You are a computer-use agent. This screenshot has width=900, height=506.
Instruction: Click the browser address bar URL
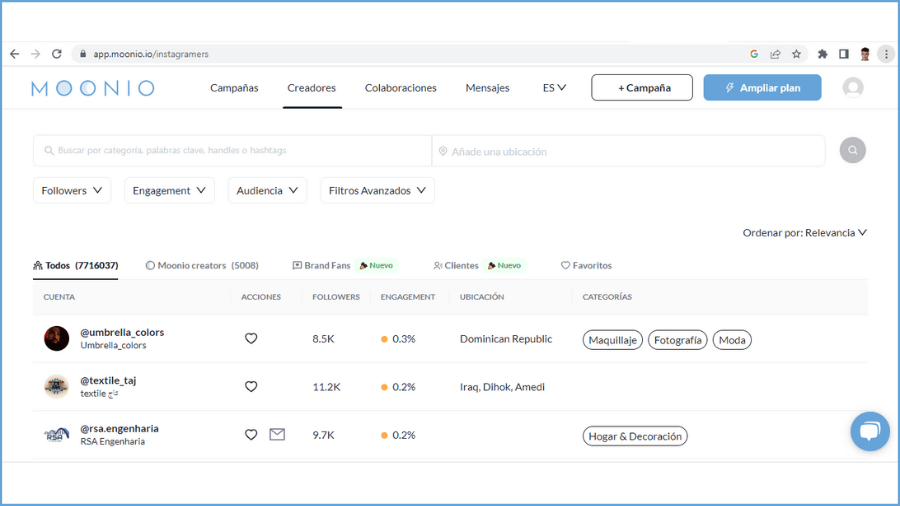coord(151,54)
